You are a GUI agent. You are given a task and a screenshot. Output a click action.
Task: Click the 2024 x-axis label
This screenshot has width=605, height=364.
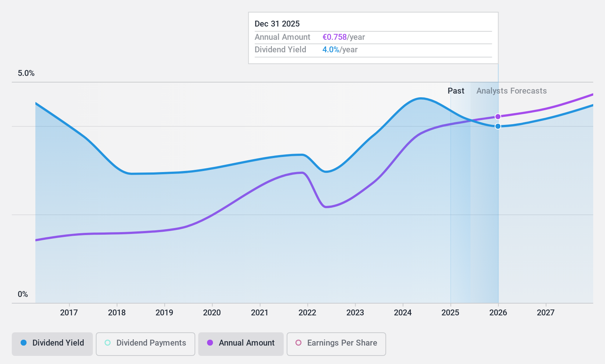(x=403, y=313)
